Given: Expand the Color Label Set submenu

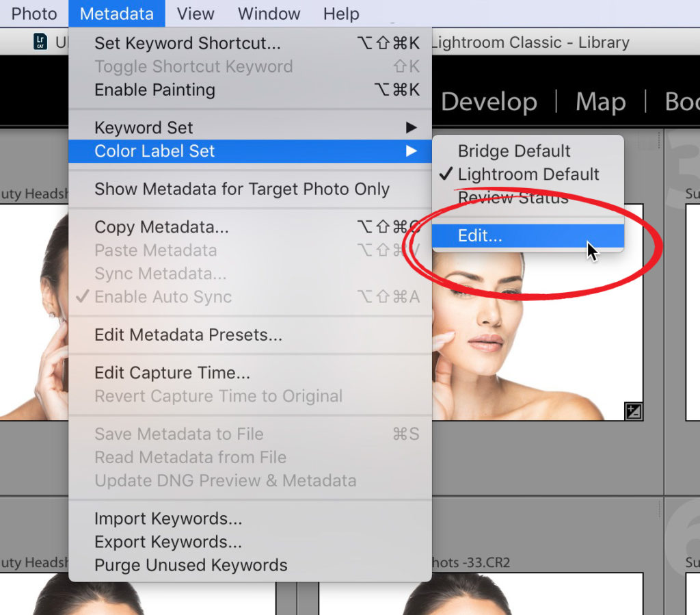Looking at the screenshot, I should pyautogui.click(x=250, y=151).
